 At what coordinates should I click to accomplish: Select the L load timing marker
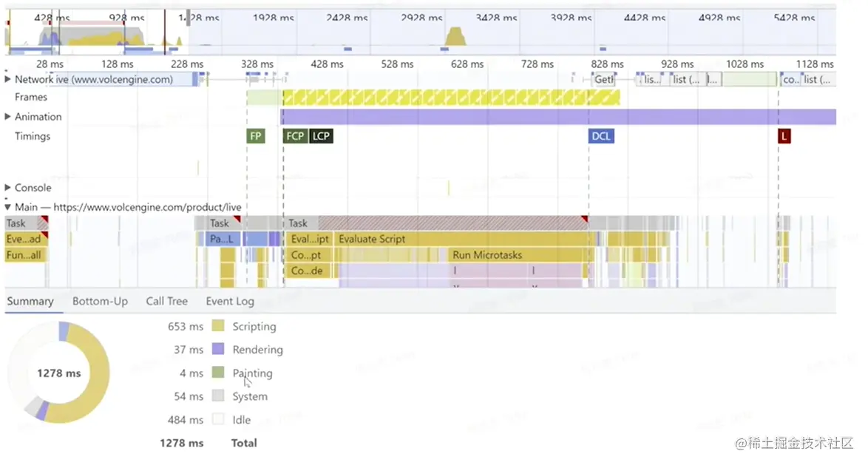click(784, 136)
